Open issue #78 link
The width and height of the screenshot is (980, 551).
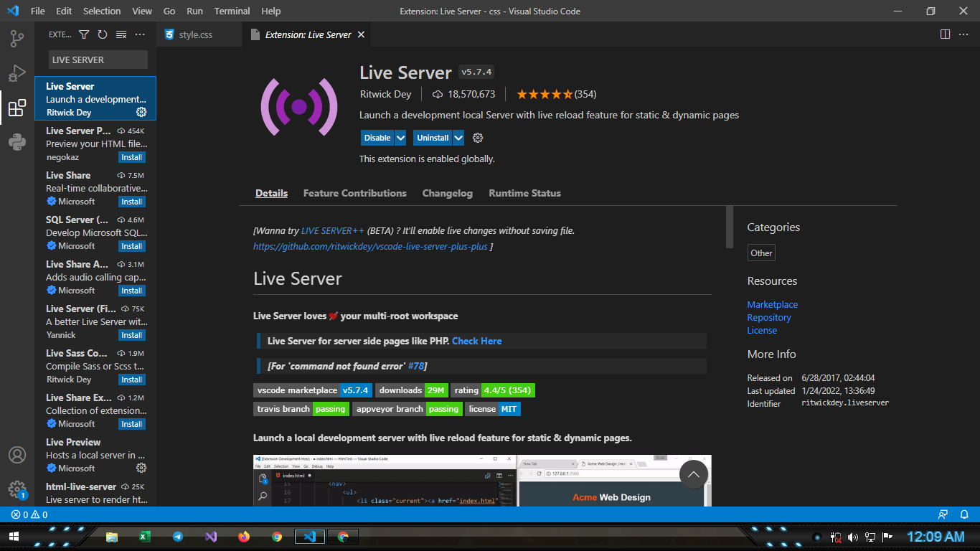point(415,366)
